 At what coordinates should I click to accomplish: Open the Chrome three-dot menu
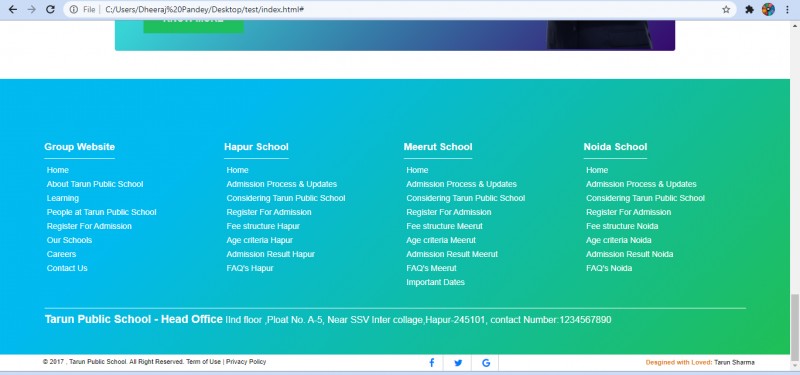787,9
